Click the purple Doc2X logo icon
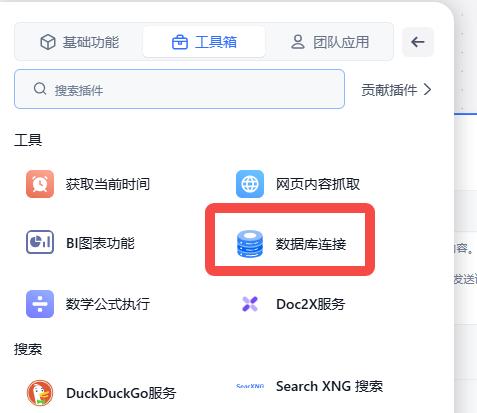The width and height of the screenshot is (477, 413). 250,304
